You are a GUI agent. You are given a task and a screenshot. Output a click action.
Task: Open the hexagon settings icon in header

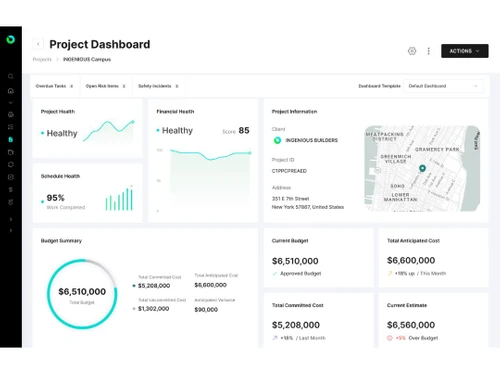(412, 51)
